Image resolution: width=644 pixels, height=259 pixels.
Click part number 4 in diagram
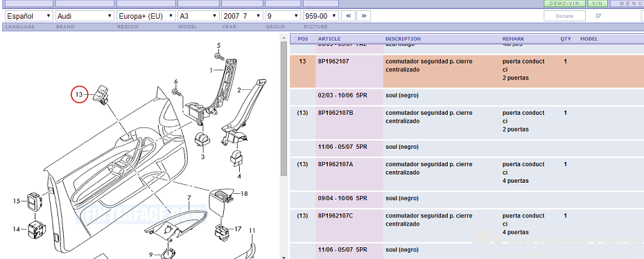[x=239, y=177]
